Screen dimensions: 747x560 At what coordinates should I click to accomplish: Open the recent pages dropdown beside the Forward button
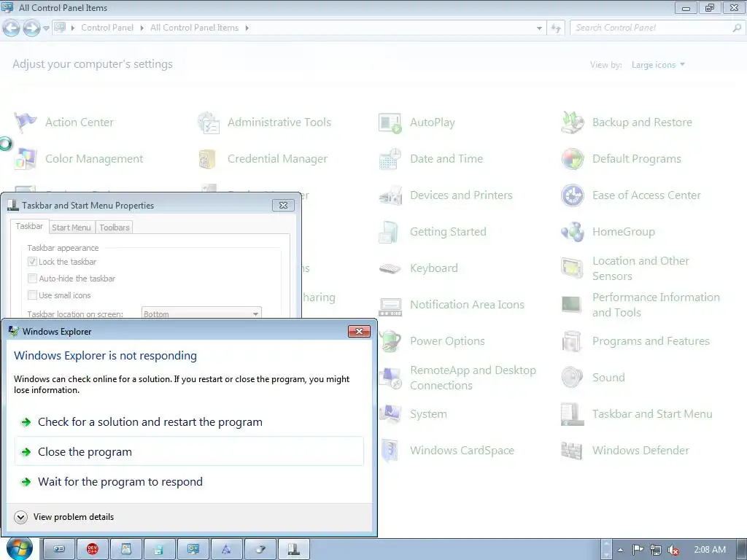(46, 28)
